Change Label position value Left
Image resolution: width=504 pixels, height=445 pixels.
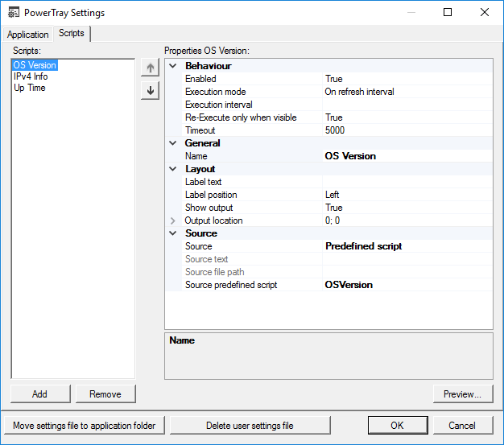pyautogui.click(x=407, y=195)
